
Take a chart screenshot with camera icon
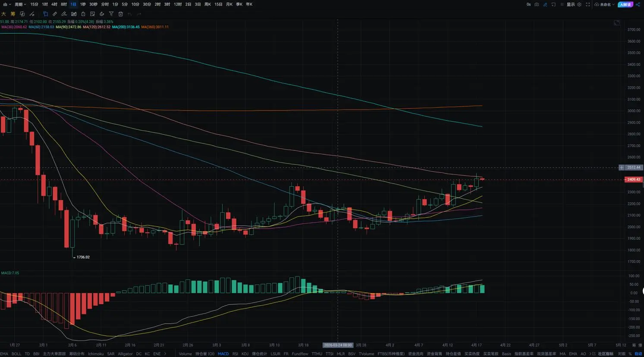(x=537, y=4)
